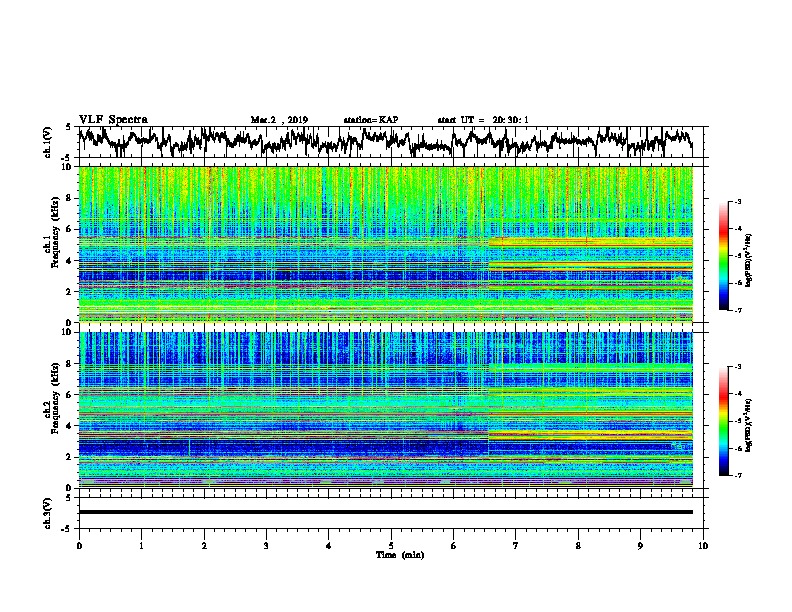The image size is (792, 612).
Task: Click the "-3" label on ch.2 colorbar
Action: click(x=737, y=367)
